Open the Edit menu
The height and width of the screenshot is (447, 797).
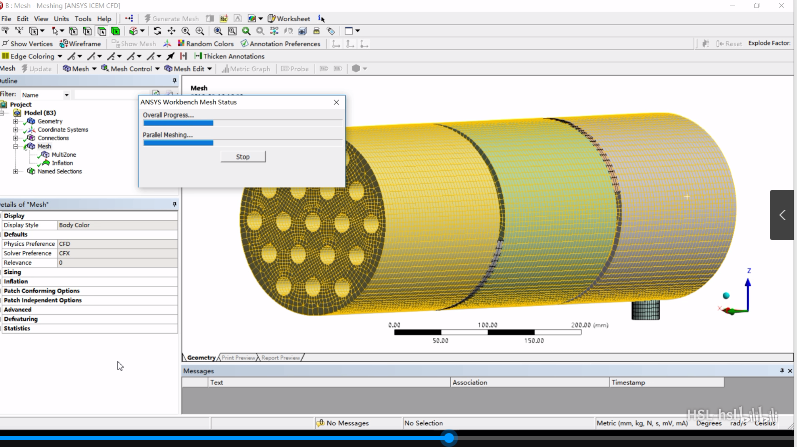[22, 18]
